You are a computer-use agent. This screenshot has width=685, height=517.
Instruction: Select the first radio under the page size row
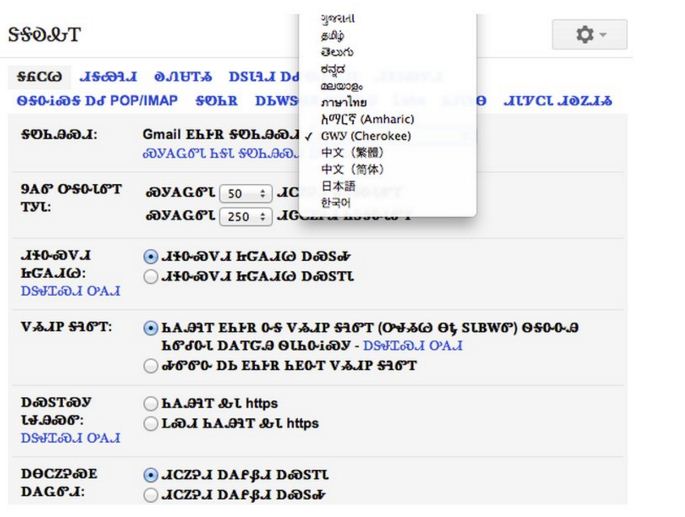coord(150,257)
